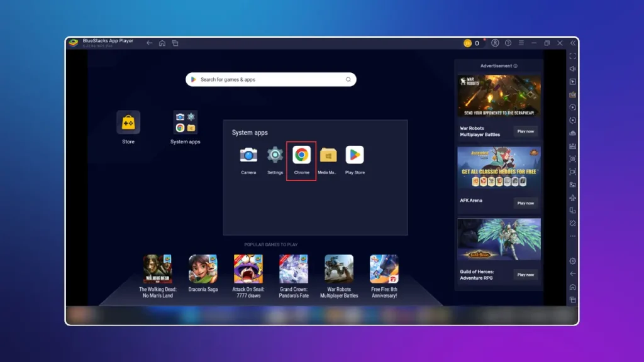Open the AFK Arena advertisement banner image
This screenshot has height=362, width=644.
click(499, 167)
